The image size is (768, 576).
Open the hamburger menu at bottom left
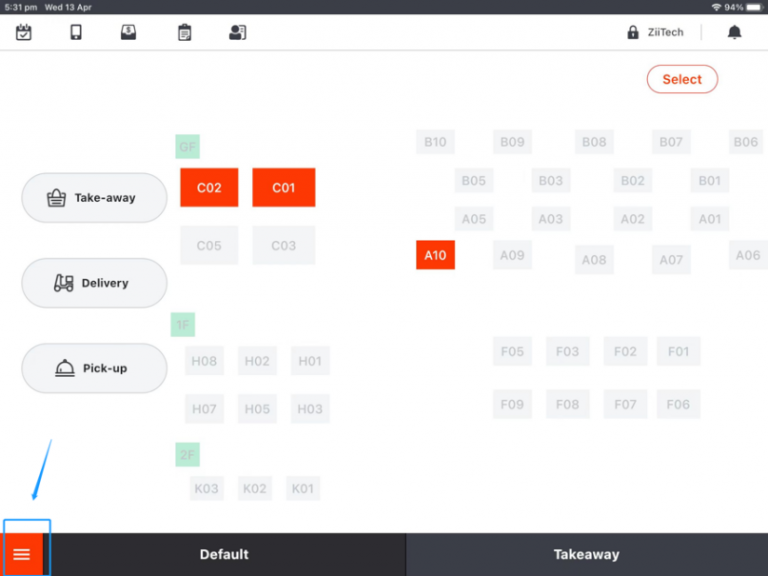(x=22, y=554)
